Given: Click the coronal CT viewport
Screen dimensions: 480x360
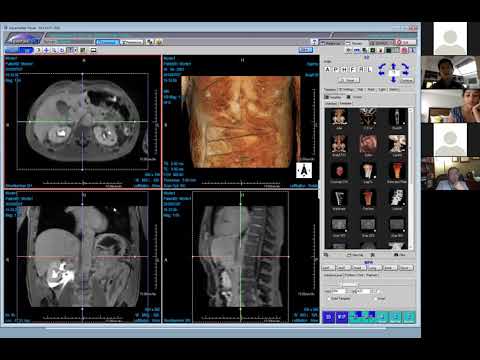Looking at the screenshot, I should tap(83, 257).
